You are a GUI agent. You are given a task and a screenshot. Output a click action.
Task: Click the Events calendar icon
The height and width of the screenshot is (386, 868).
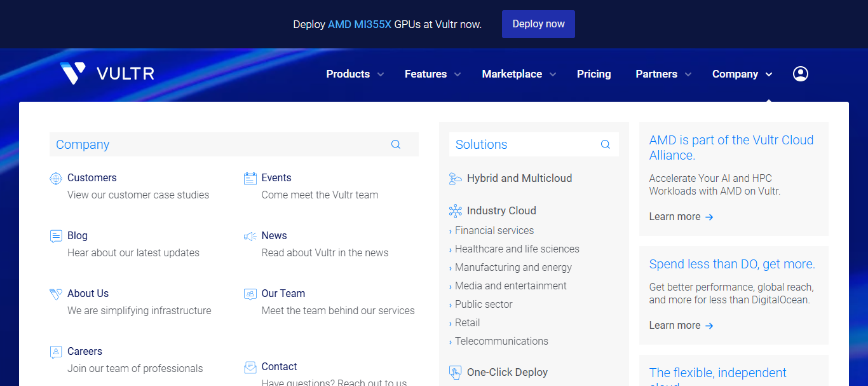250,179
